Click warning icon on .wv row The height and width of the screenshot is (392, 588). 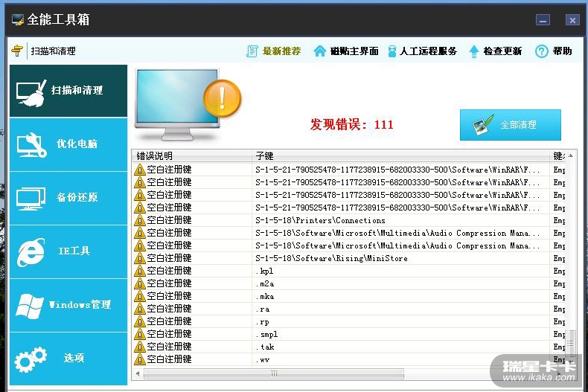139,359
